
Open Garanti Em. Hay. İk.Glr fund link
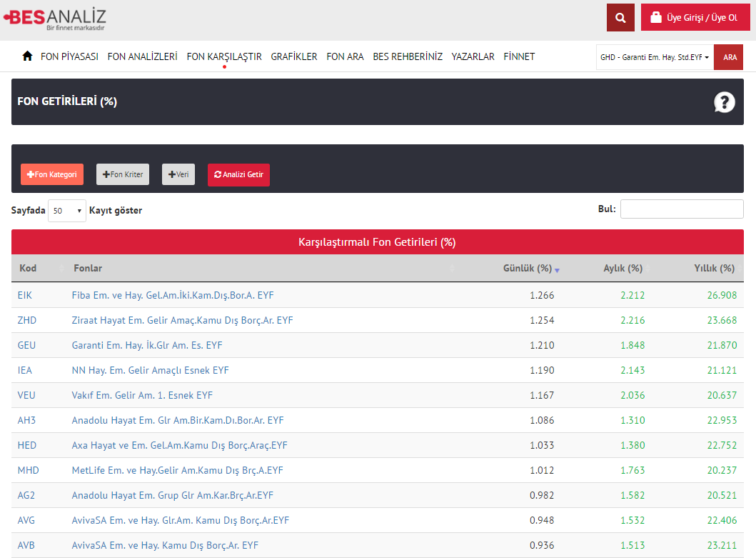coord(147,346)
